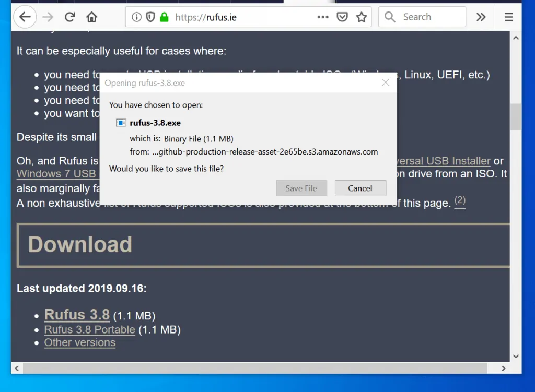Open the Rufus 3.8 download link
The height and width of the screenshot is (392, 535).
pos(77,315)
